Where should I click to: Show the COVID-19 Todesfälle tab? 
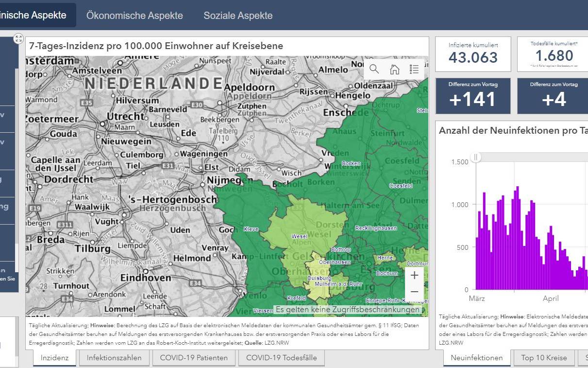tap(281, 358)
